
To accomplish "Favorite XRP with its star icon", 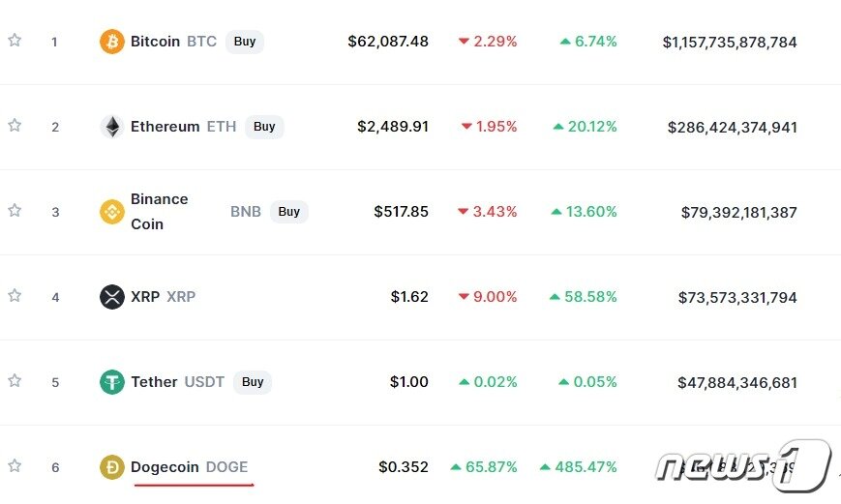I will [15, 296].
